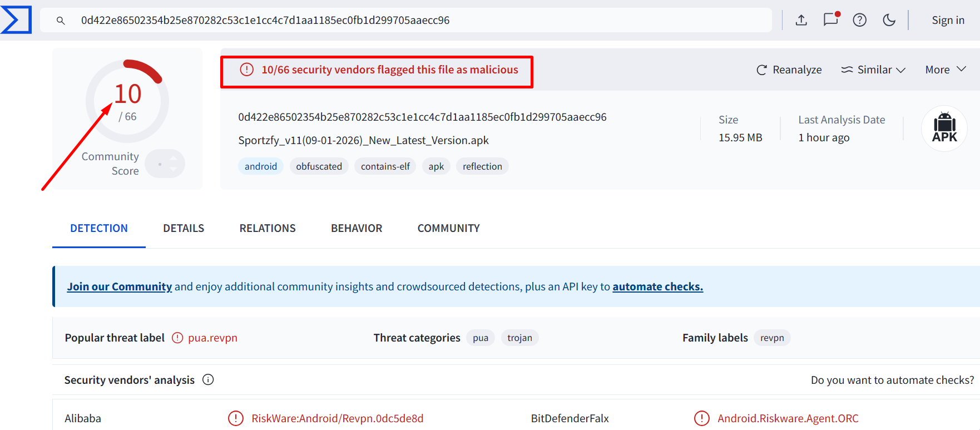Viewport: 980px width, 430px height.
Task: Click the contains-elf tag
Action: [385, 166]
